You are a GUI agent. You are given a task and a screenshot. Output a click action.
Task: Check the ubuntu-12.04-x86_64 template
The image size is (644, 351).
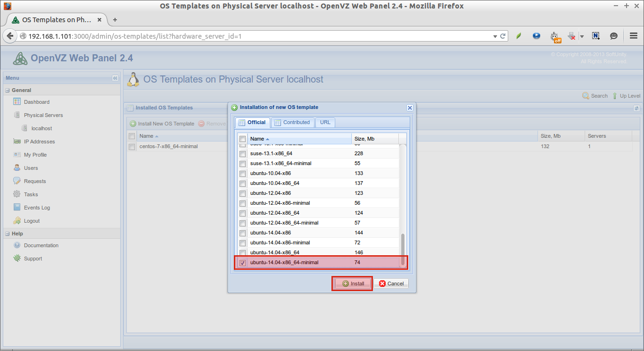click(242, 213)
